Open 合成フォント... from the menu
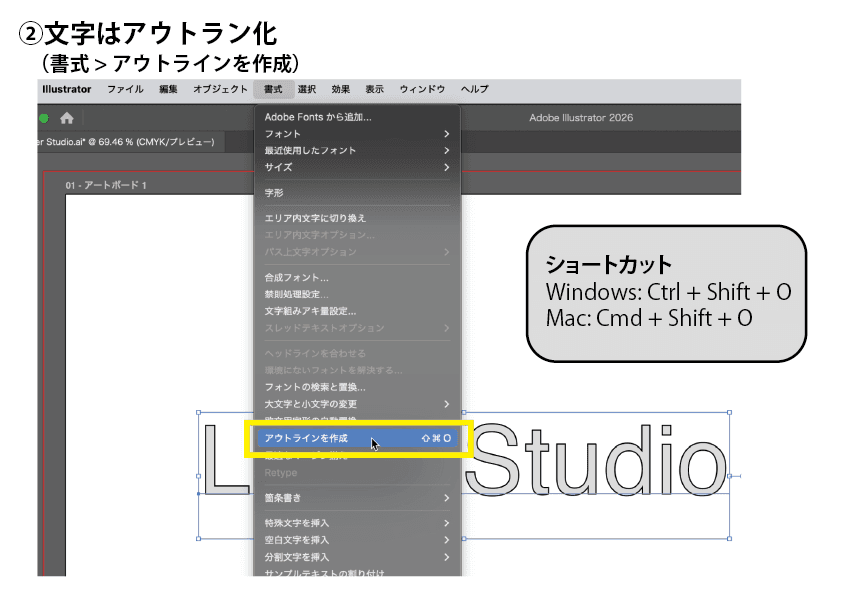Viewport: 842px width, 596px height. 357,278
